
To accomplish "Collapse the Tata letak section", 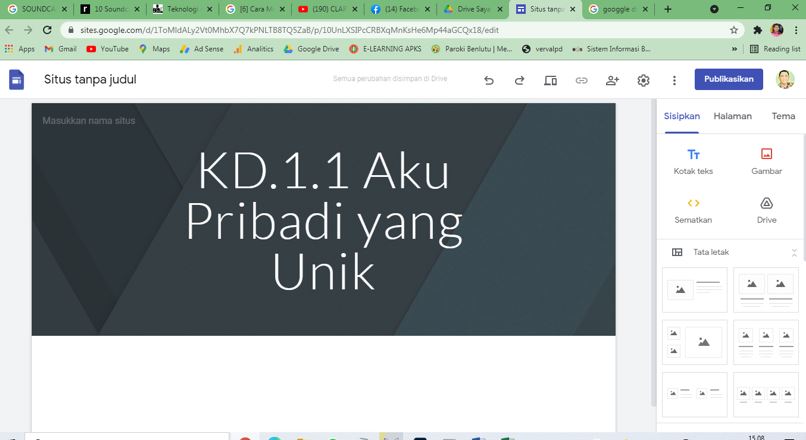I will tap(794, 253).
